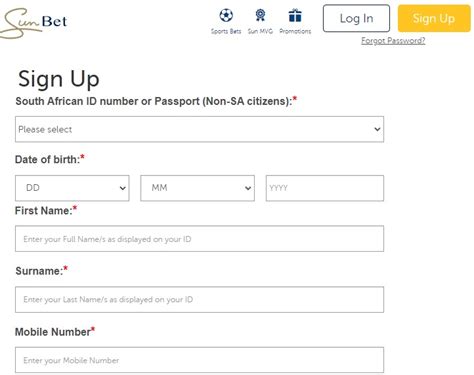Click the Sports Bets soccer ball icon
This screenshot has width=474, height=375.
[x=226, y=15]
